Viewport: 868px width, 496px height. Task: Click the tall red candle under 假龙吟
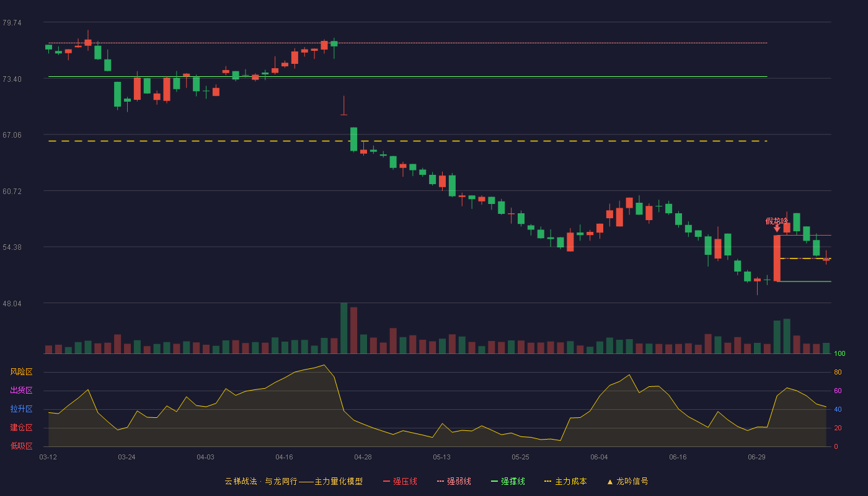(x=777, y=258)
